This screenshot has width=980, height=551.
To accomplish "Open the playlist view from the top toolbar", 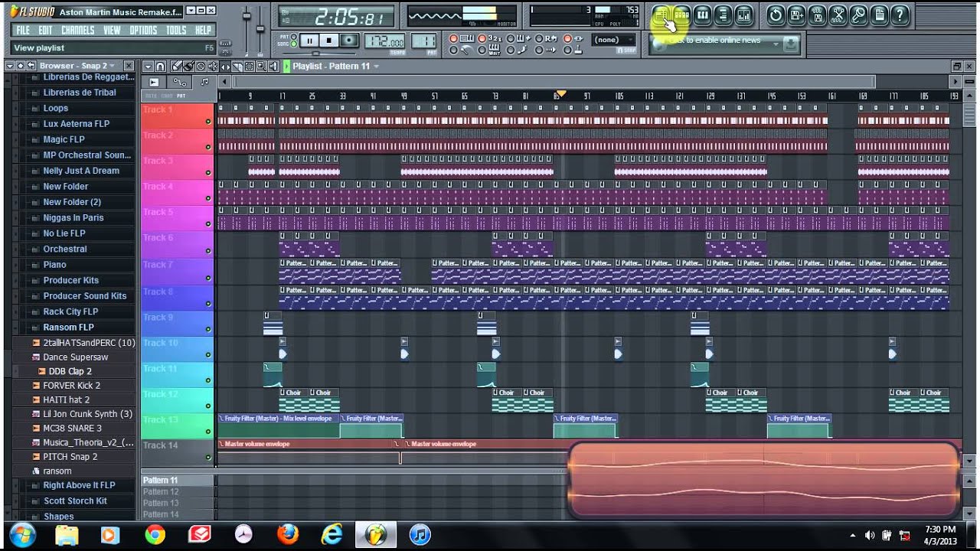I will [x=661, y=15].
